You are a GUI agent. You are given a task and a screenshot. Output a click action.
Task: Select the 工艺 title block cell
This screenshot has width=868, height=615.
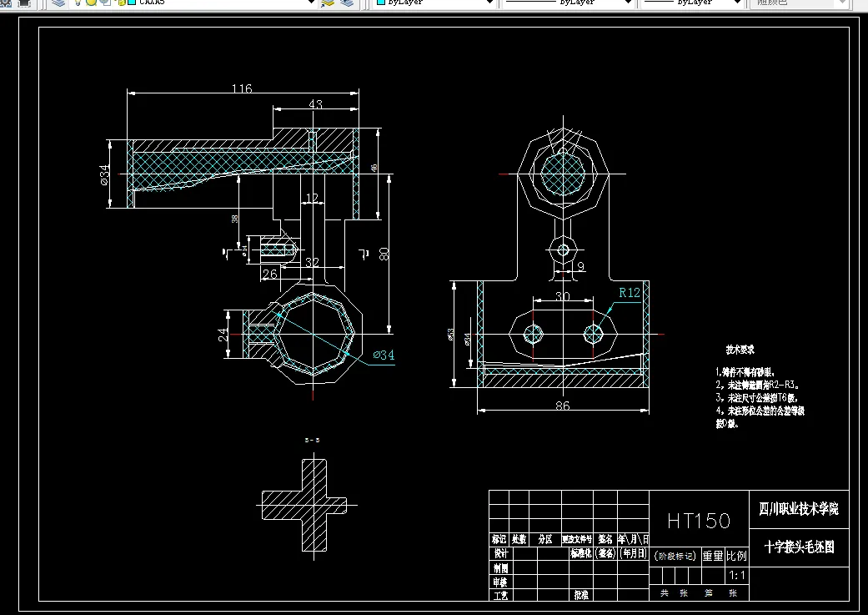click(x=500, y=596)
